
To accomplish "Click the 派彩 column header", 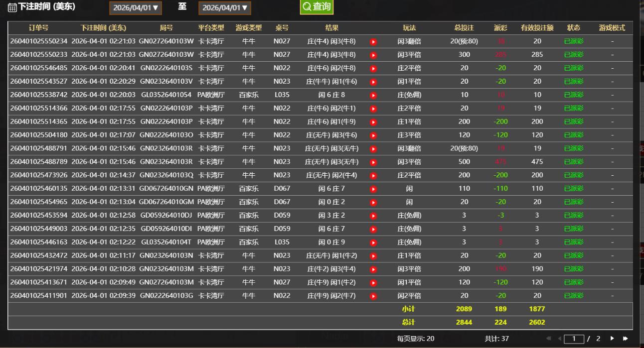I will point(500,28).
